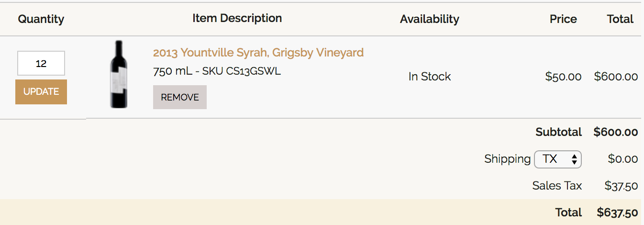Click the $637.50 grand total amount
This screenshot has width=644, height=225.
(617, 213)
